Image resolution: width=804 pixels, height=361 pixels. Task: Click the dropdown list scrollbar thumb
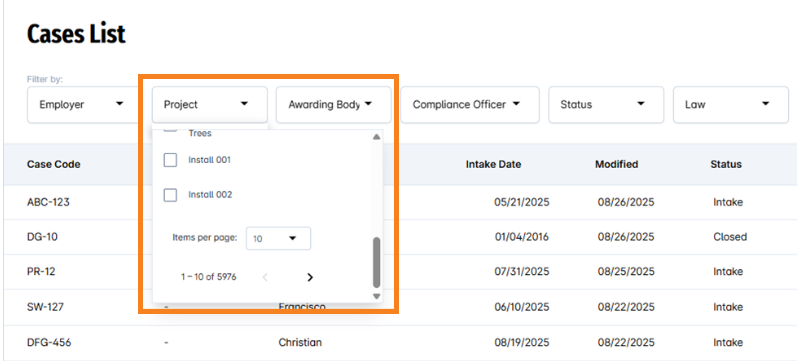(376, 262)
